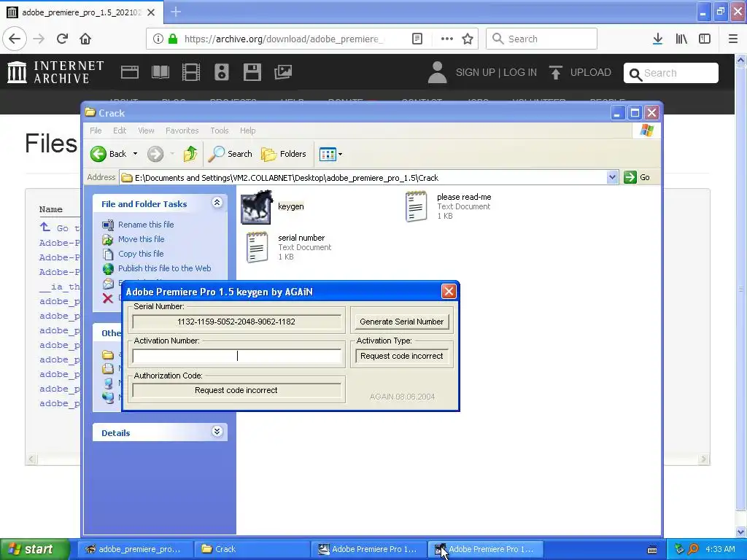The width and height of the screenshot is (747, 560).
Task: Click SIGN UP on Internet Archive
Action: (x=475, y=72)
